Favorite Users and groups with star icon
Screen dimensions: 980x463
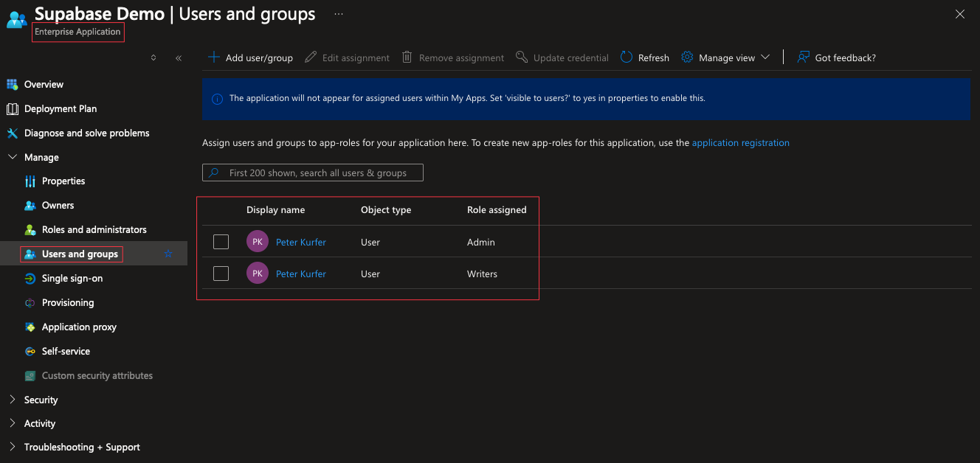[168, 254]
